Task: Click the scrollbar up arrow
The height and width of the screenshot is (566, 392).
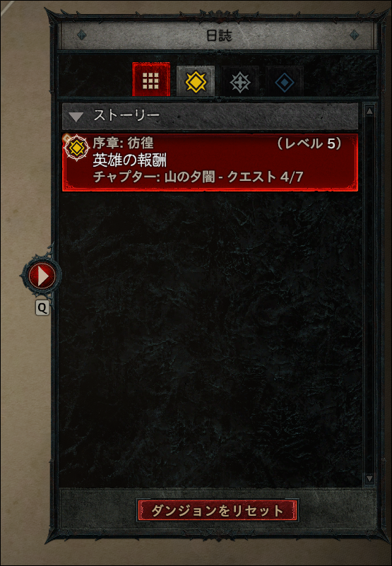Action: coord(369,111)
